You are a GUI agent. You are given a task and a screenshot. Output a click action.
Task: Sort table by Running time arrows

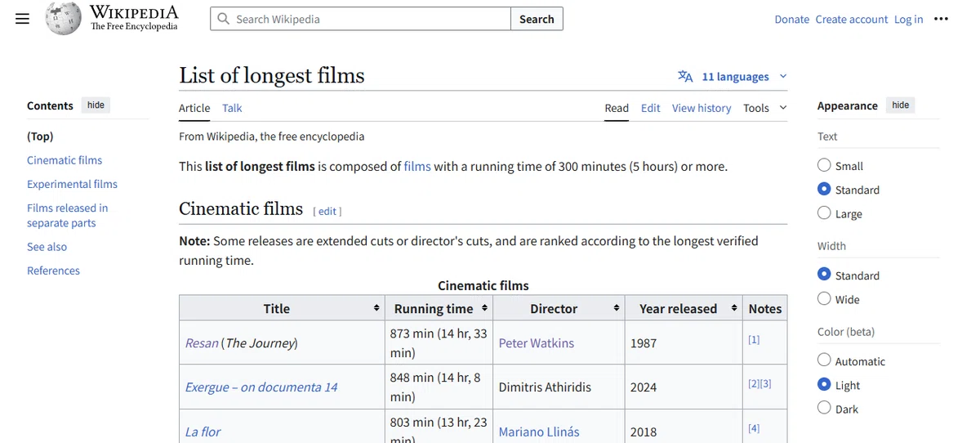click(485, 308)
